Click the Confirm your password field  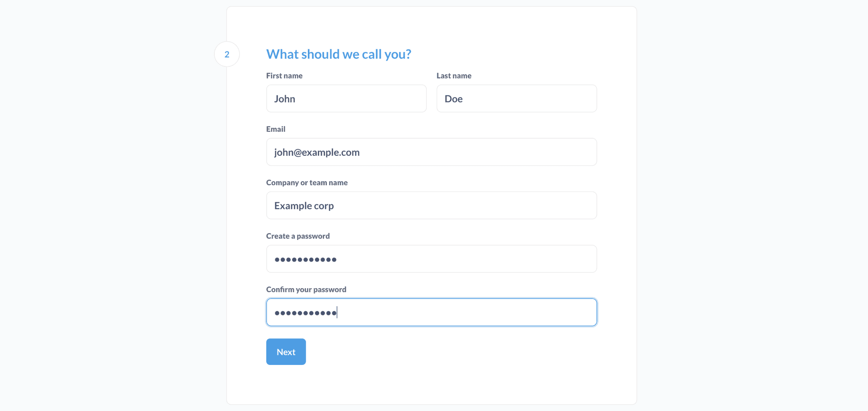452,312
